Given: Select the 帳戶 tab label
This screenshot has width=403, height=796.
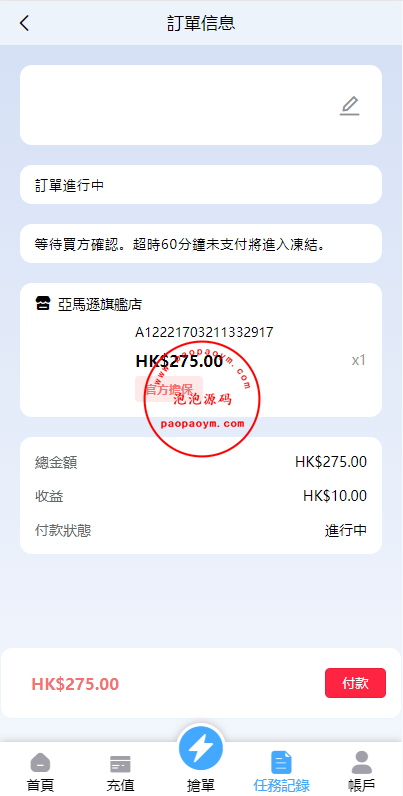Looking at the screenshot, I should [362, 785].
